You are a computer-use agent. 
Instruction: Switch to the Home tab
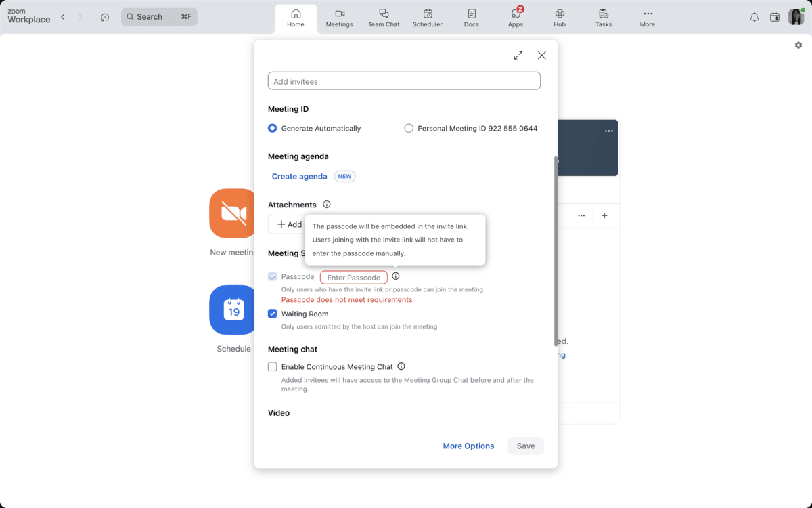pyautogui.click(x=296, y=17)
